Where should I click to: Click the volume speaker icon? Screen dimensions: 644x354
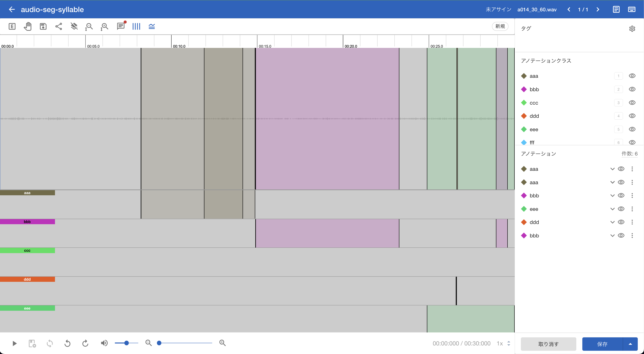click(104, 343)
